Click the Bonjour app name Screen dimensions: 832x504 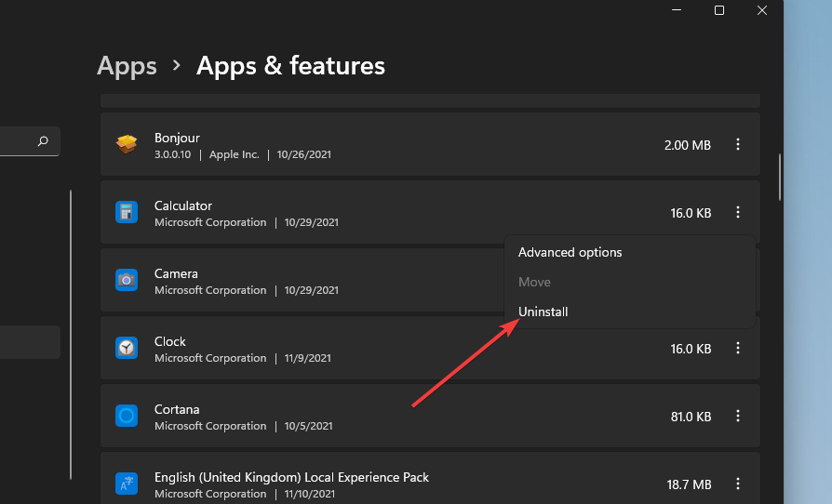click(177, 138)
